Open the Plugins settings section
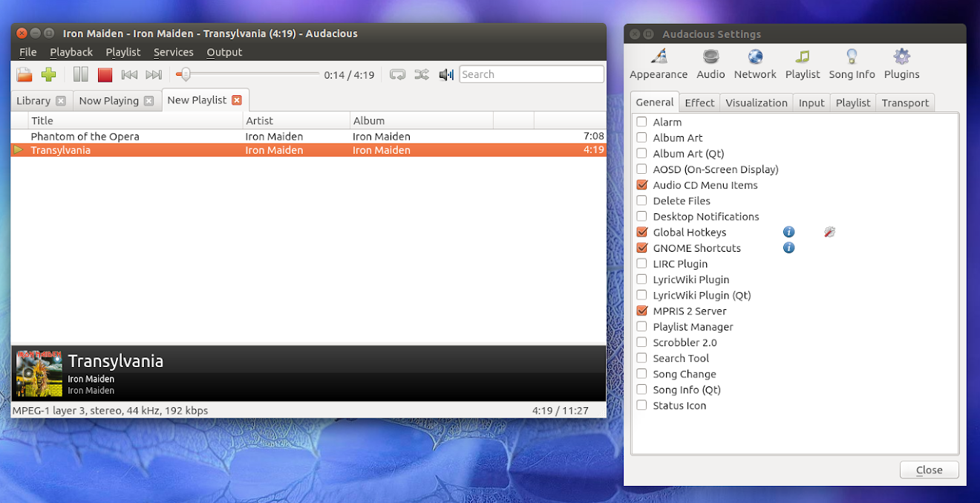The height and width of the screenshot is (503, 980). (x=901, y=64)
